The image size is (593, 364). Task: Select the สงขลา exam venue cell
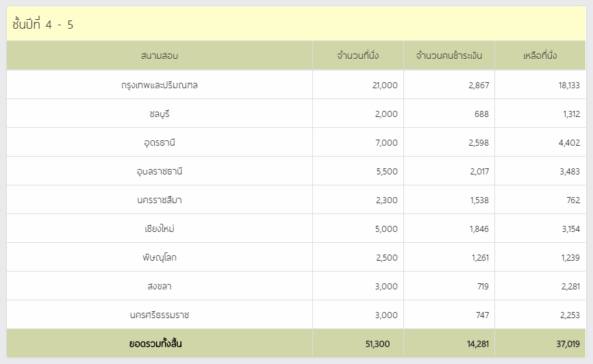pos(160,286)
